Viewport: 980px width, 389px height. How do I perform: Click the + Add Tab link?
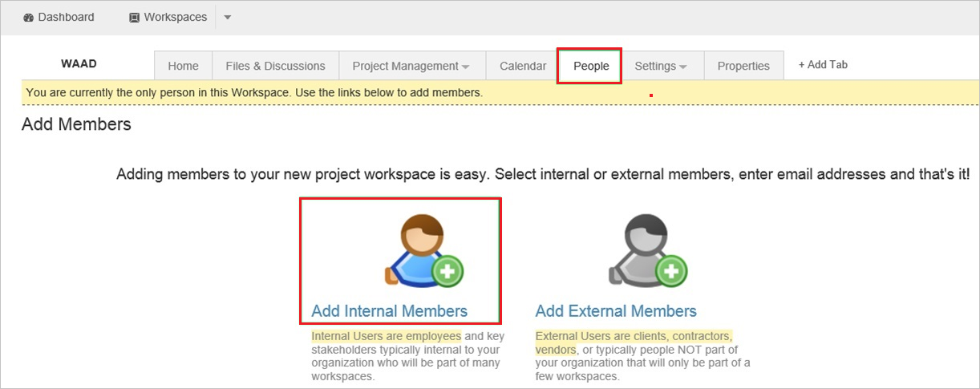823,65
